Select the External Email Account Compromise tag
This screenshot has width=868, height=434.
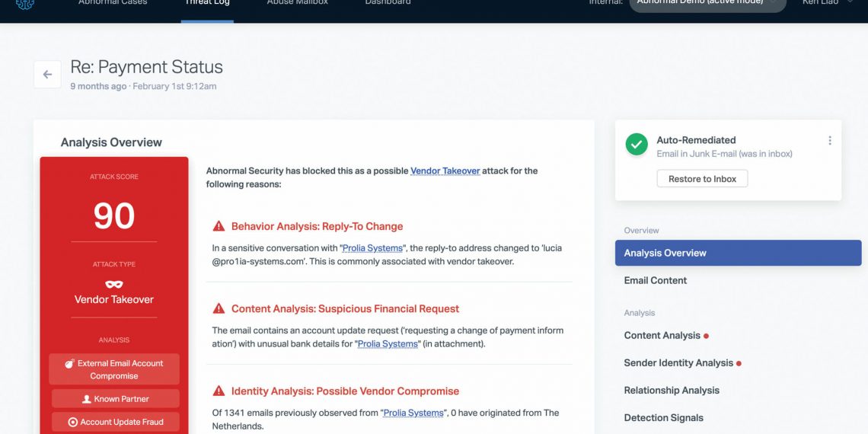tap(114, 369)
